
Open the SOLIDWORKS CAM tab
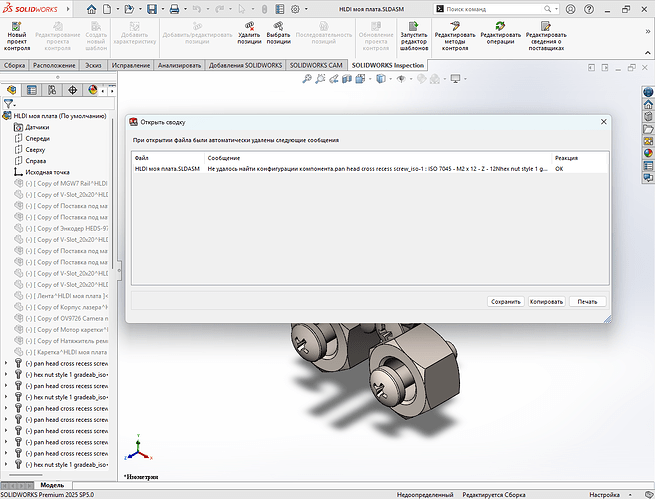click(x=316, y=65)
